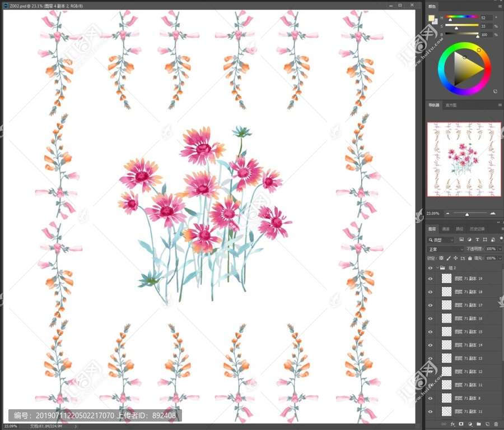Click the color panel corner page icon
This screenshot has height=430, width=504.
[496, 91]
